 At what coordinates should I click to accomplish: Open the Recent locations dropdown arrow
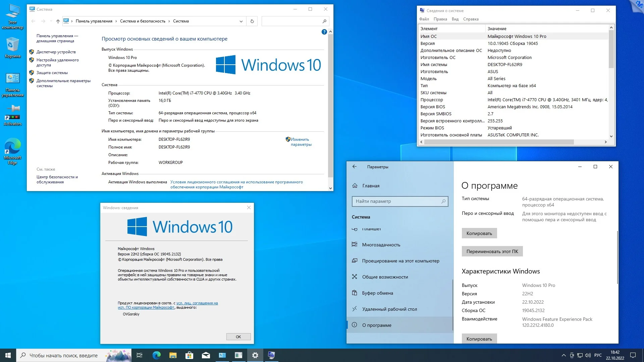point(51,21)
